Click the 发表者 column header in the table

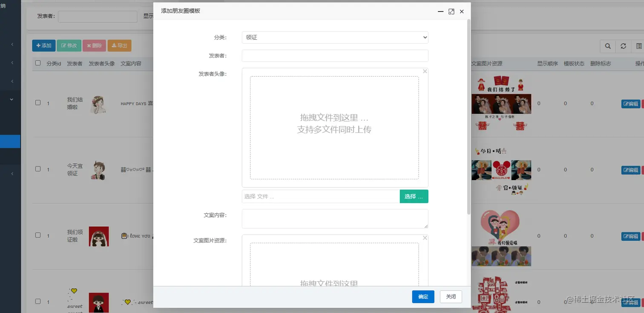[x=75, y=63]
